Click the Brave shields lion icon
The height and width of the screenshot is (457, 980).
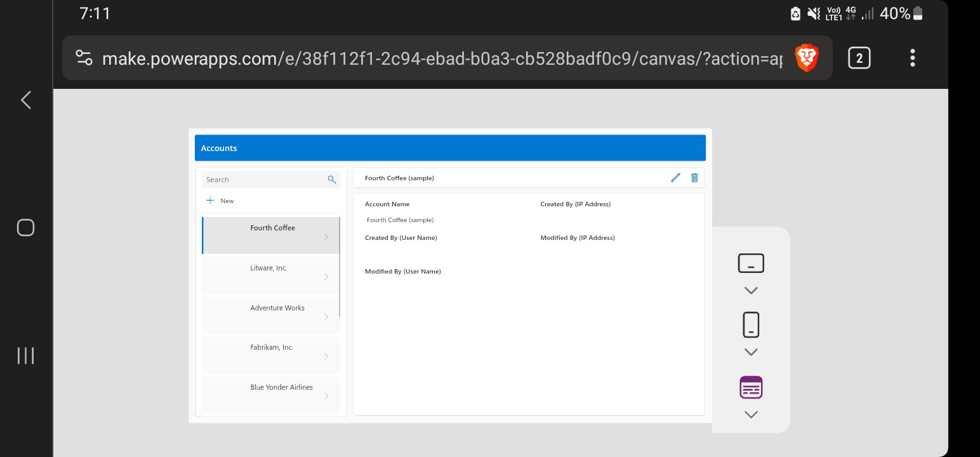click(x=807, y=58)
